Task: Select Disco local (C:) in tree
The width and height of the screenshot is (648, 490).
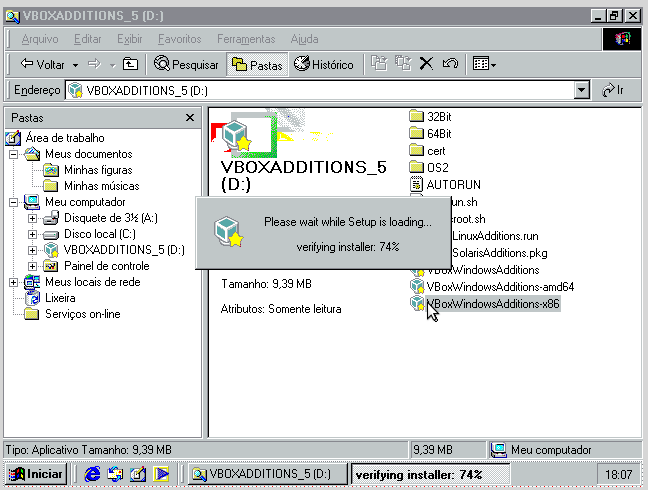Action: pos(100,234)
